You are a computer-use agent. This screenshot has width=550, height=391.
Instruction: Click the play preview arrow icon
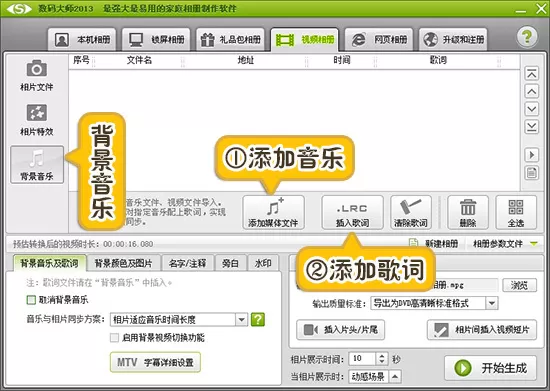click(532, 155)
